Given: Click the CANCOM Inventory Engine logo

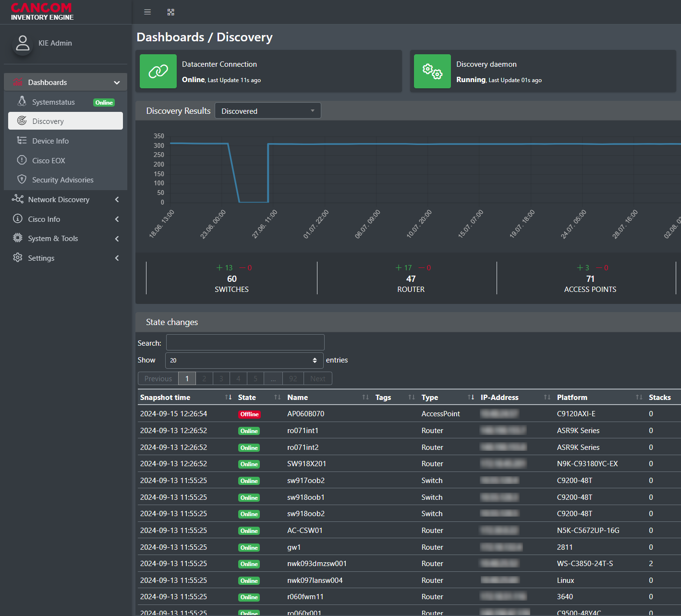Looking at the screenshot, I should 41,11.
